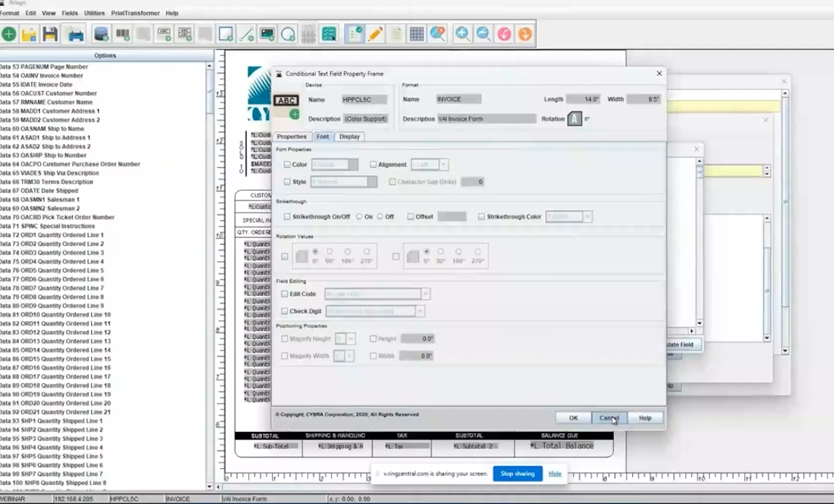
Task: Click the pencil edit icon
Action: pos(375,34)
